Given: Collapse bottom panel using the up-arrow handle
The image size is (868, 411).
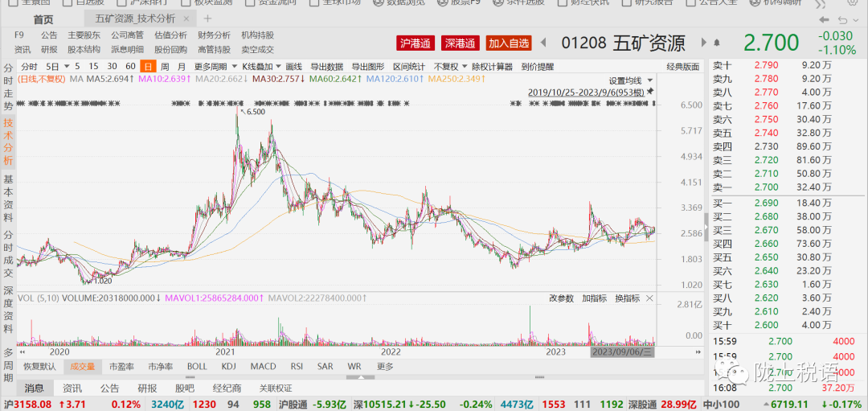Looking at the screenshot, I should pos(360,378).
